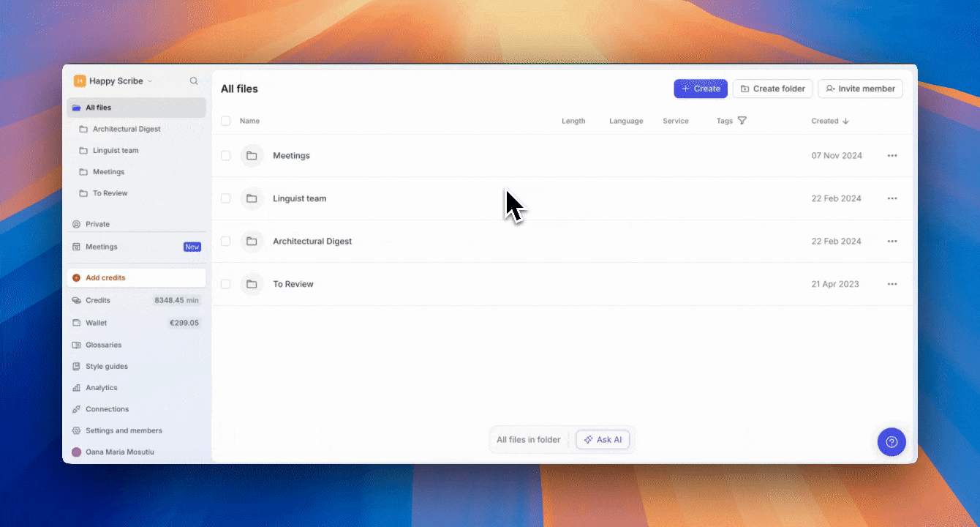Go to Settings and members
The image size is (980, 527).
point(124,430)
